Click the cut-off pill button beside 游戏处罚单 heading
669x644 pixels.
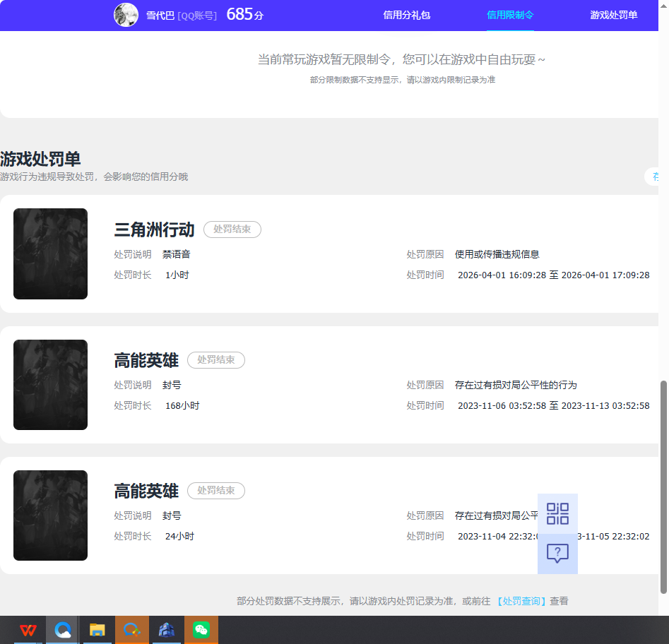652,177
